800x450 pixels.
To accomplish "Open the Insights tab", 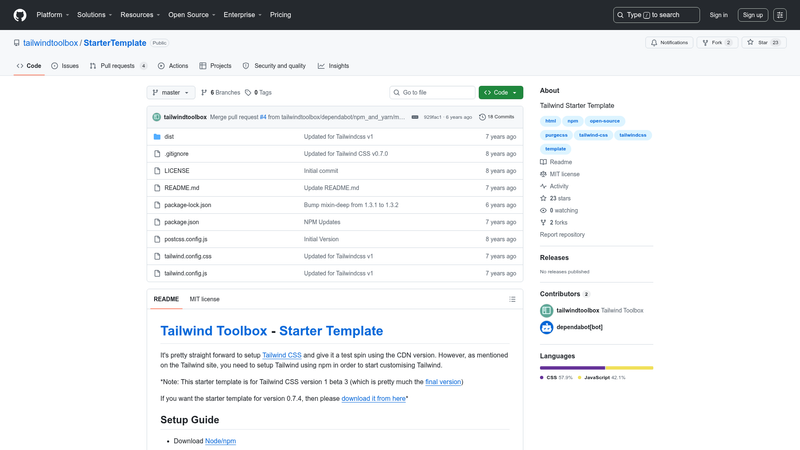I will 333,66.
